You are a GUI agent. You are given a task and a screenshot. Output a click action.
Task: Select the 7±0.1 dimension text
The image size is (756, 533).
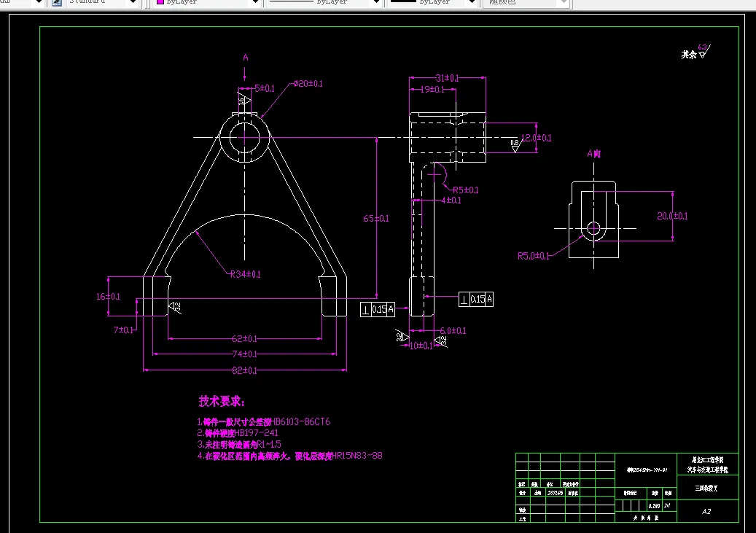click(123, 330)
